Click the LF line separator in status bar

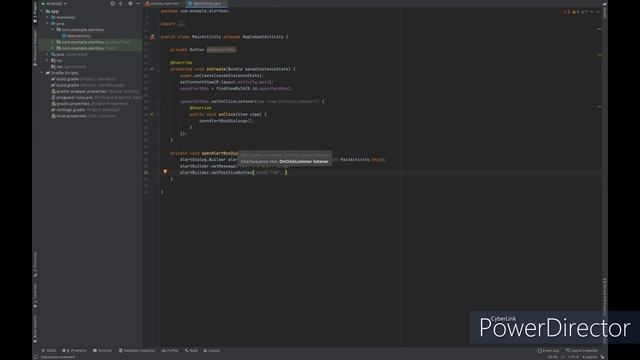pyautogui.click(x=563, y=357)
